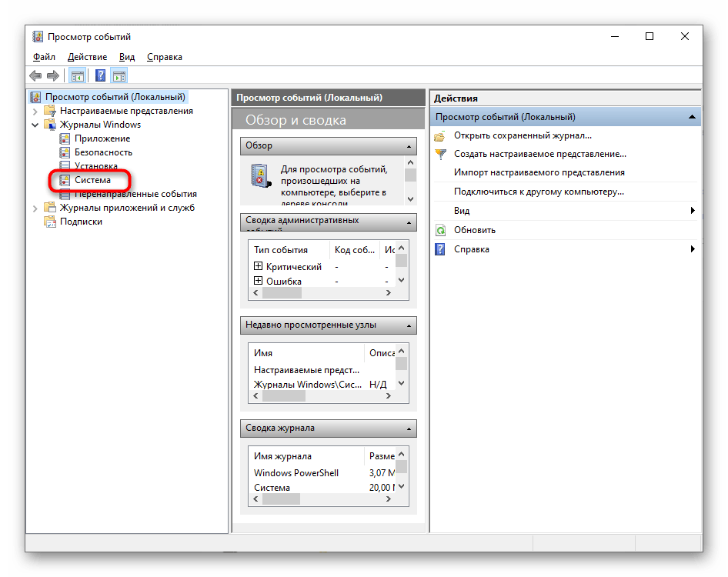The image size is (728, 577).
Task: Open the Вид menu in menu bar
Action: point(126,56)
